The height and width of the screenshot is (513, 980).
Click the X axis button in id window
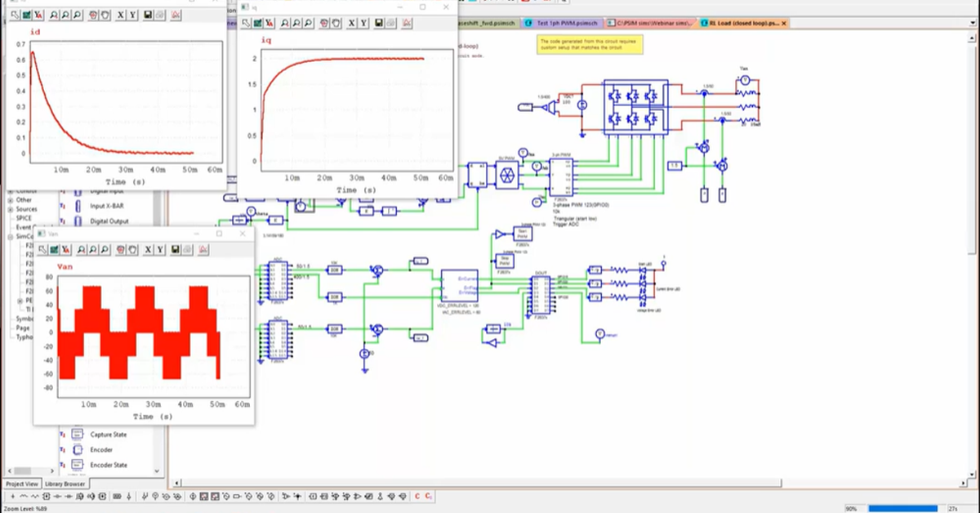(x=121, y=16)
